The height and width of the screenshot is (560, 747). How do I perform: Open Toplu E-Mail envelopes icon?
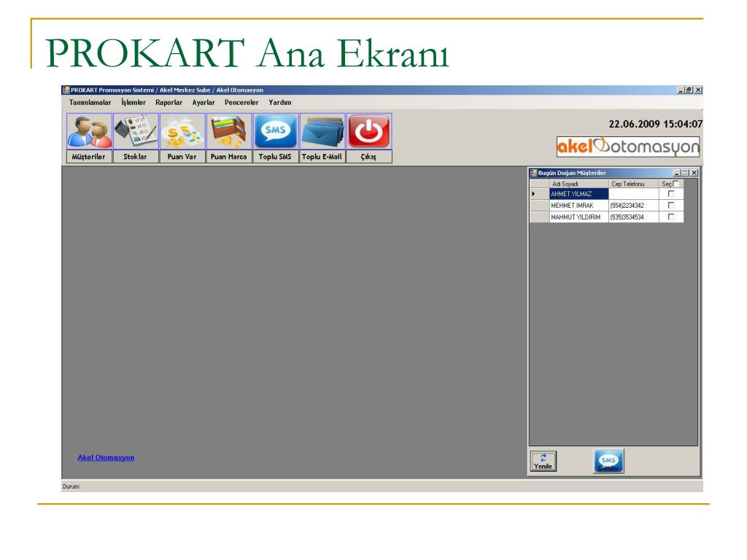point(322,131)
